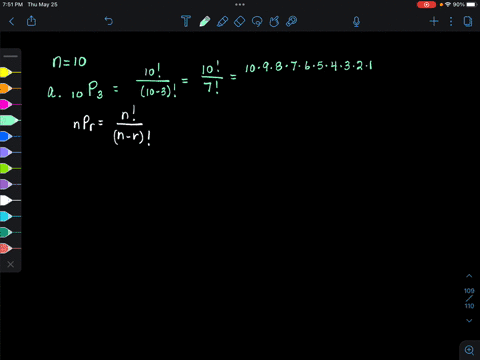The width and height of the screenshot is (480, 360).
Task: Pick the mint green pen
Action: [10, 120]
